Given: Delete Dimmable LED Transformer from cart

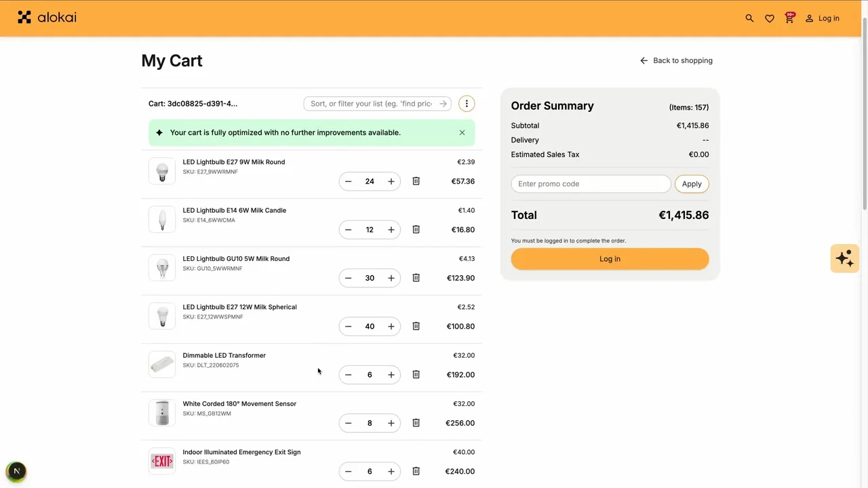Looking at the screenshot, I should (x=416, y=375).
